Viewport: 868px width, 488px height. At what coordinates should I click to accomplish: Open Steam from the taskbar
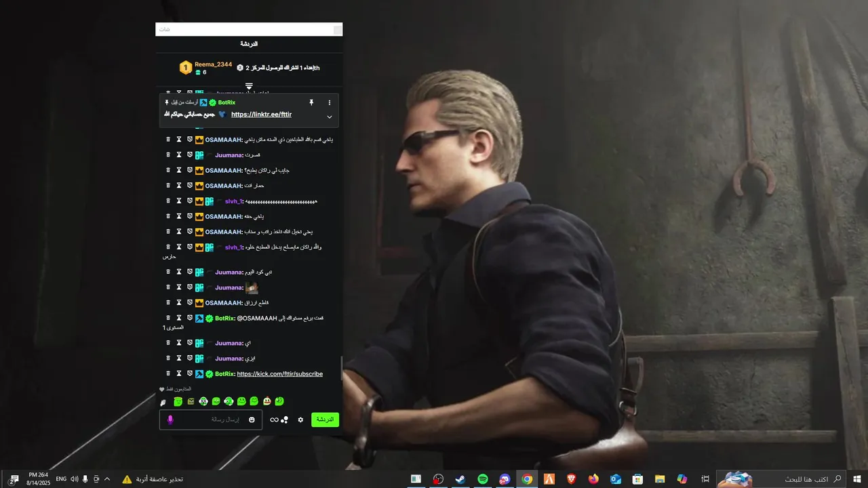pos(460,479)
